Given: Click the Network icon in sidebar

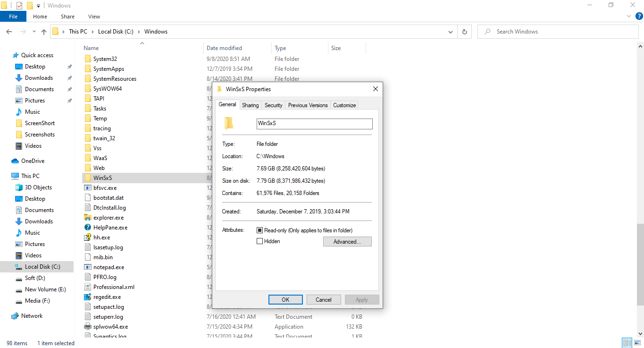Looking at the screenshot, I should pos(15,316).
